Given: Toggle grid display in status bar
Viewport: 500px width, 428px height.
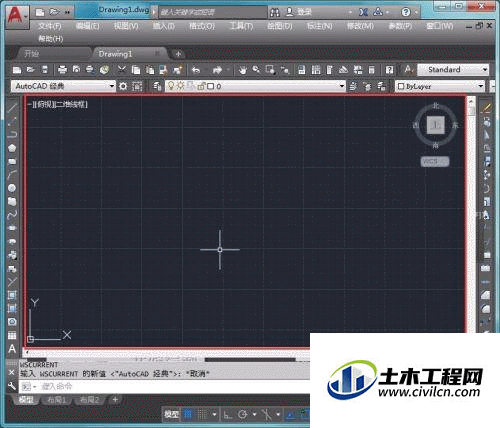Looking at the screenshot, I should point(188,414).
